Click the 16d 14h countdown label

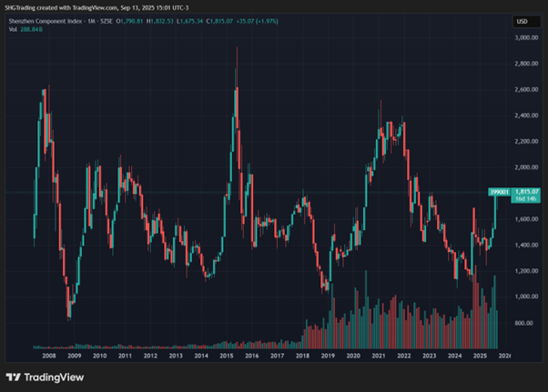525,198
